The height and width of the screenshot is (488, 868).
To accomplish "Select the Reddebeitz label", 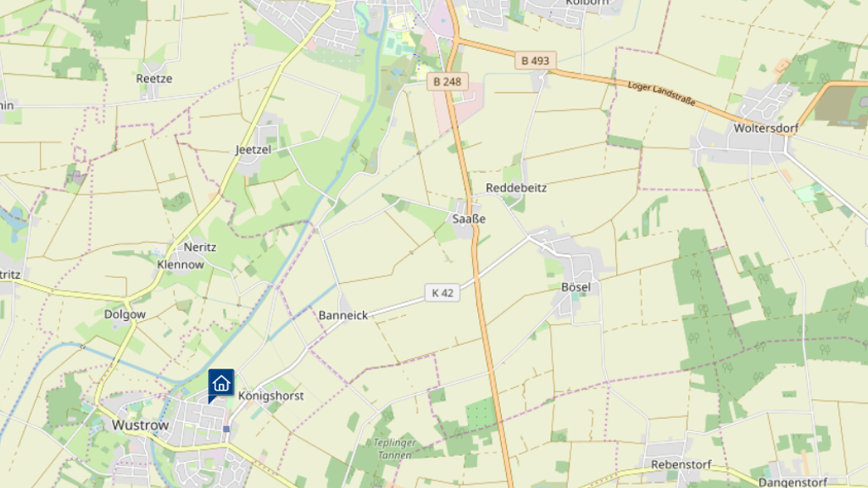I will [516, 188].
